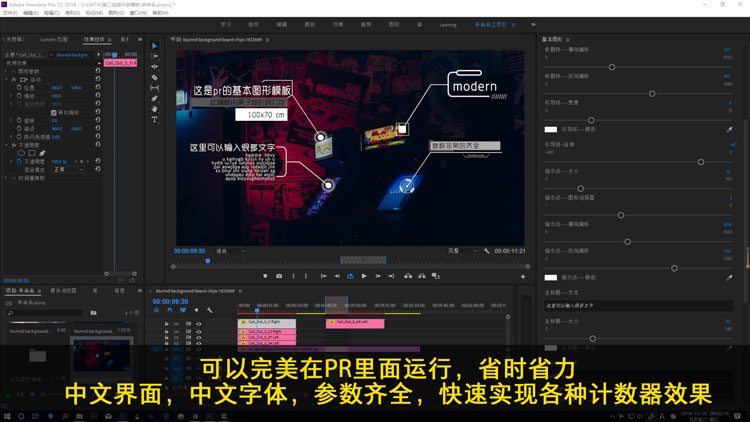Image resolution: width=750 pixels, height=422 pixels.
Task: Click project thumbnail of blurred-background sequence
Action: click(101, 355)
